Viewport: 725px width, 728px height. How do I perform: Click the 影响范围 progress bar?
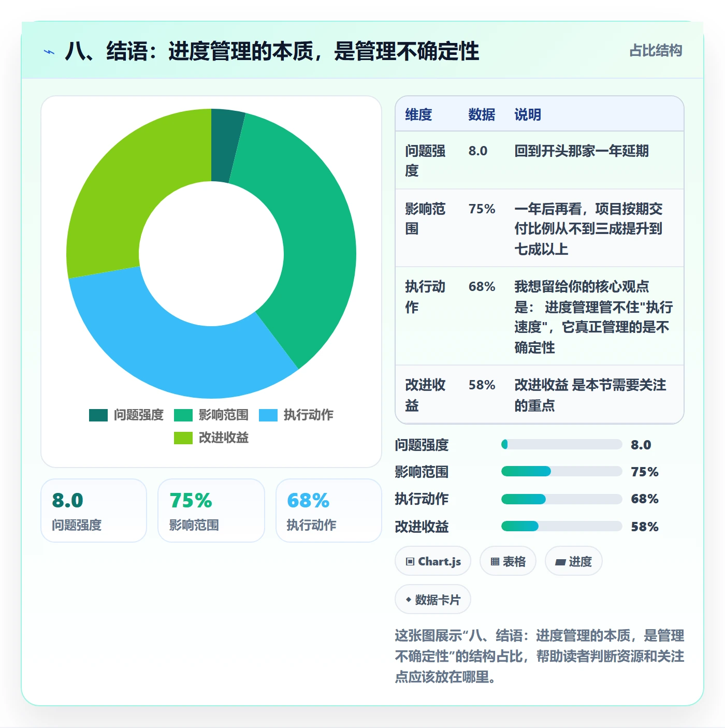pyautogui.click(x=561, y=471)
